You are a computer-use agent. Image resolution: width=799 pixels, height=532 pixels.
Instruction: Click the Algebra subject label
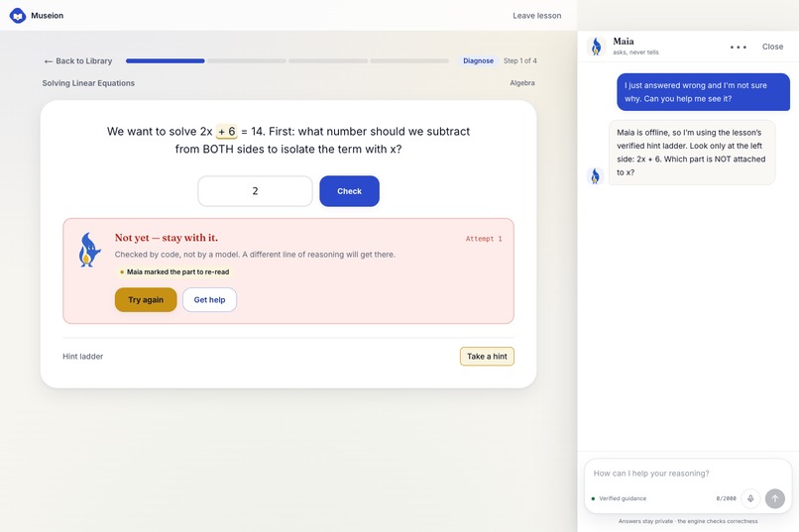(x=522, y=83)
